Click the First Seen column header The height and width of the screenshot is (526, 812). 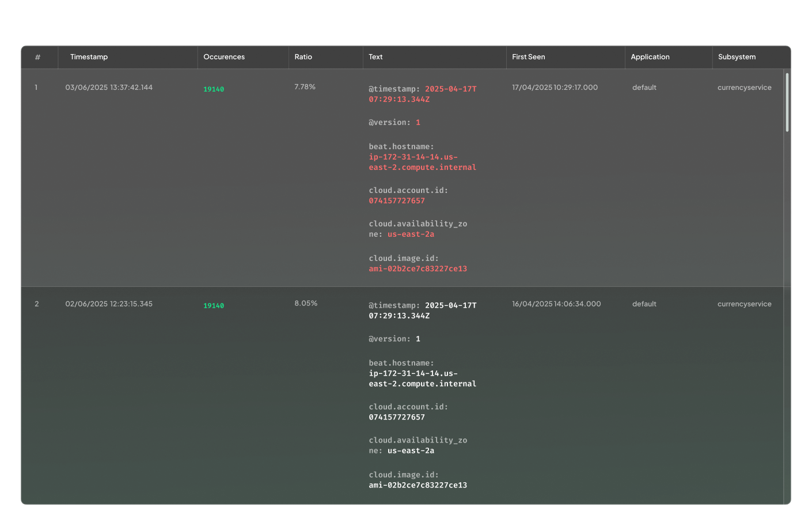[528, 57]
